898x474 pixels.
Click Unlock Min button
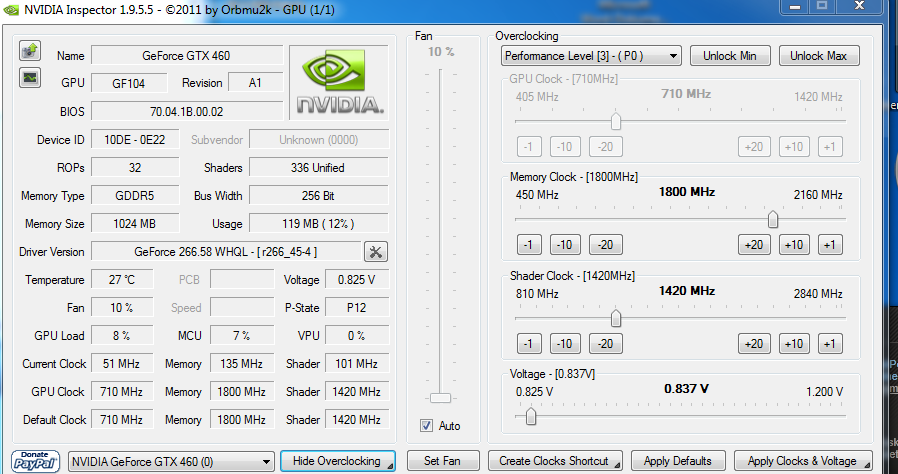tap(730, 56)
